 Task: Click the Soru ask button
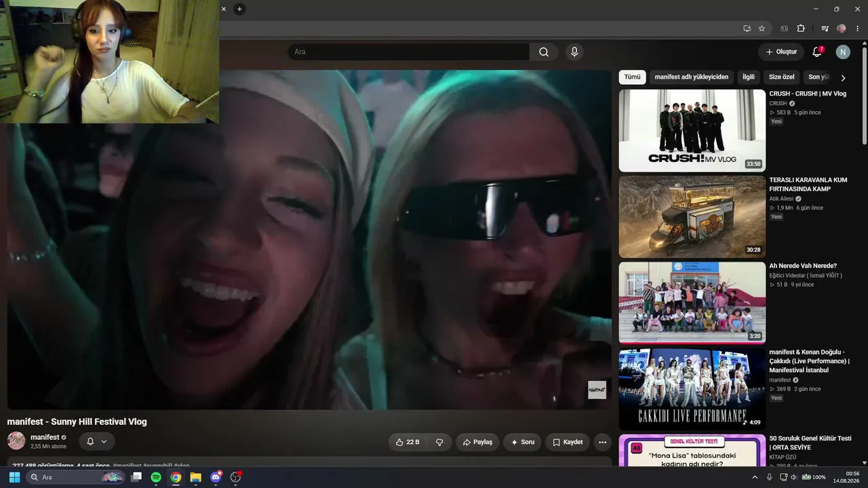click(523, 442)
